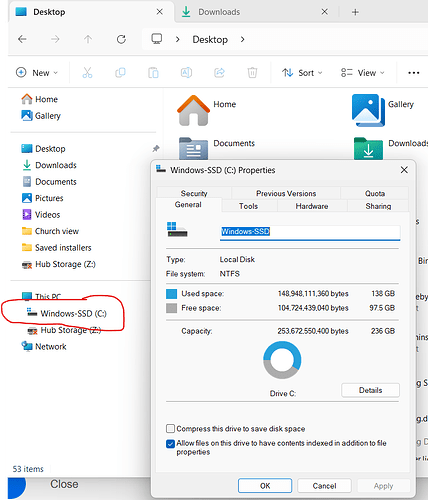Close the Downloads Explorer tab
The height and width of the screenshot is (500, 428).
coord(324,12)
